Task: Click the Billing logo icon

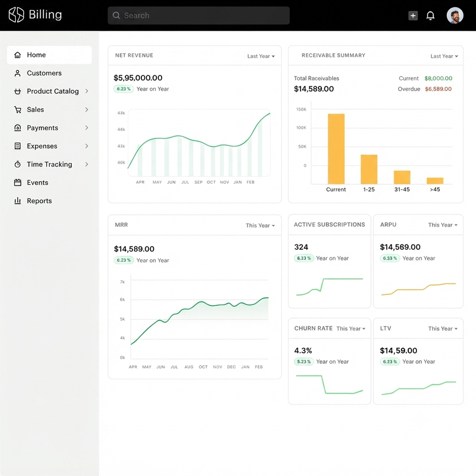Action: coord(16,15)
